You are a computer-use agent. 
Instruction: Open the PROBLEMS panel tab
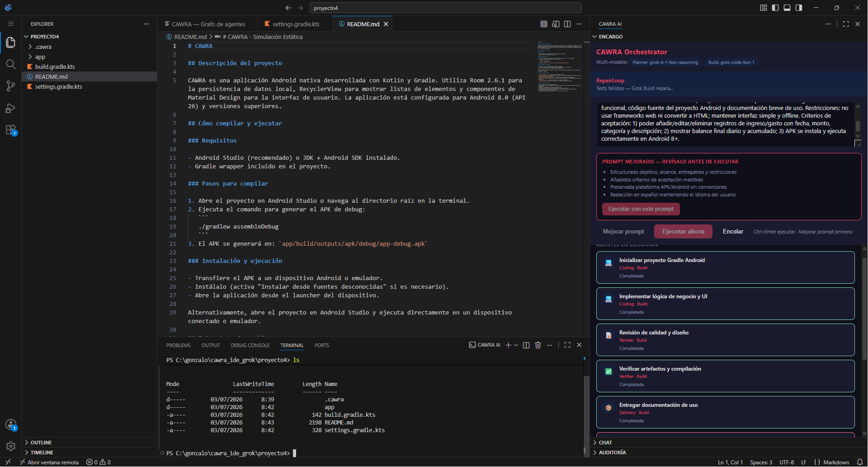(178, 345)
